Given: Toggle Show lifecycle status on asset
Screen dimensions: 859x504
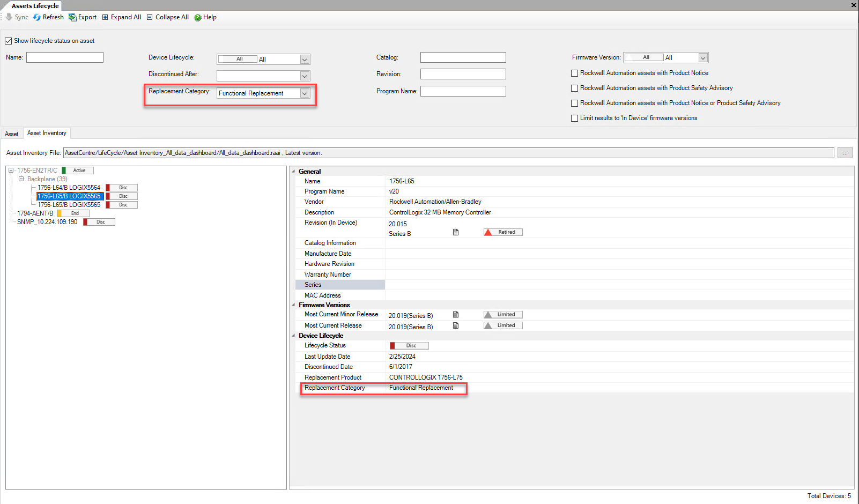Looking at the screenshot, I should pos(8,41).
